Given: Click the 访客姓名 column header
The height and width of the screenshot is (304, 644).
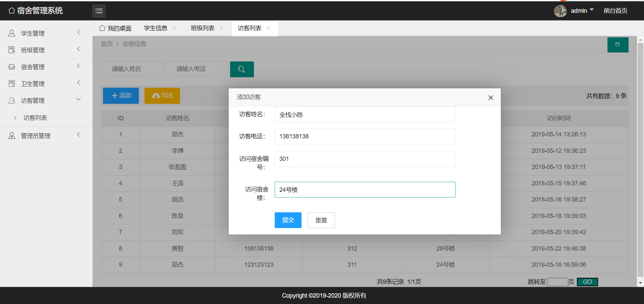Looking at the screenshot, I should [x=177, y=118].
